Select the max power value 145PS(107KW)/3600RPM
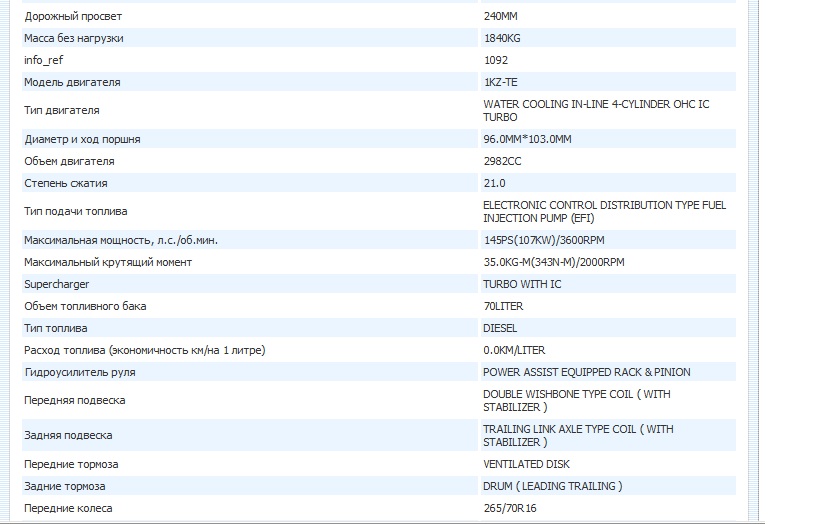The image size is (819, 524). tap(541, 240)
